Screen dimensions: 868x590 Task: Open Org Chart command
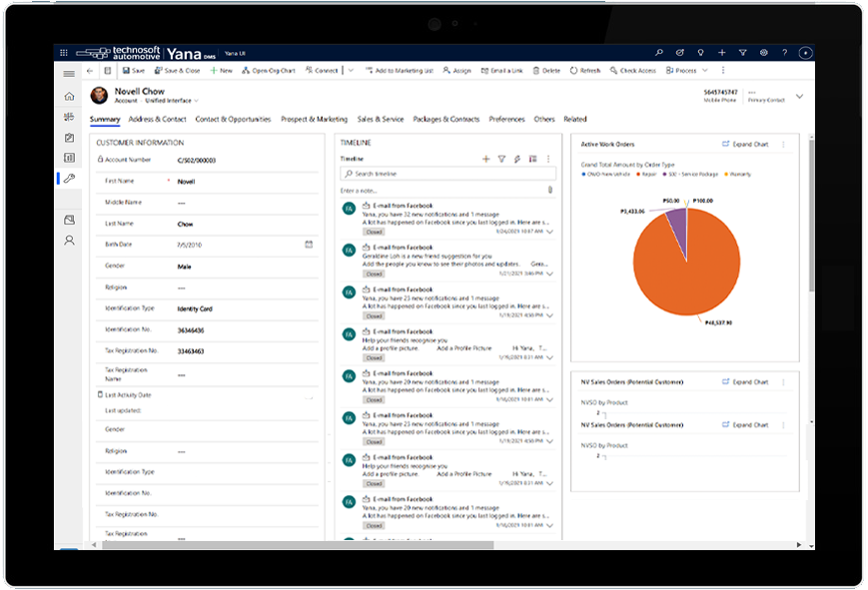[x=269, y=71]
